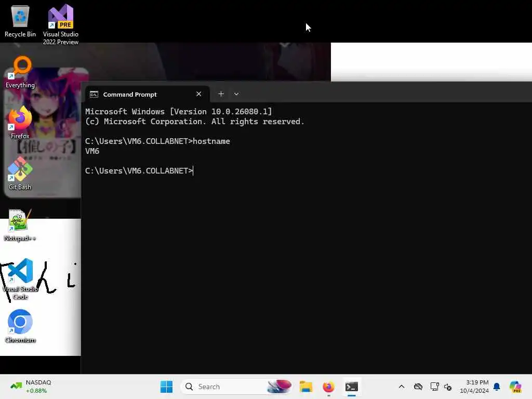Show hidden system tray icons
This screenshot has width=532, height=399.
tap(402, 387)
